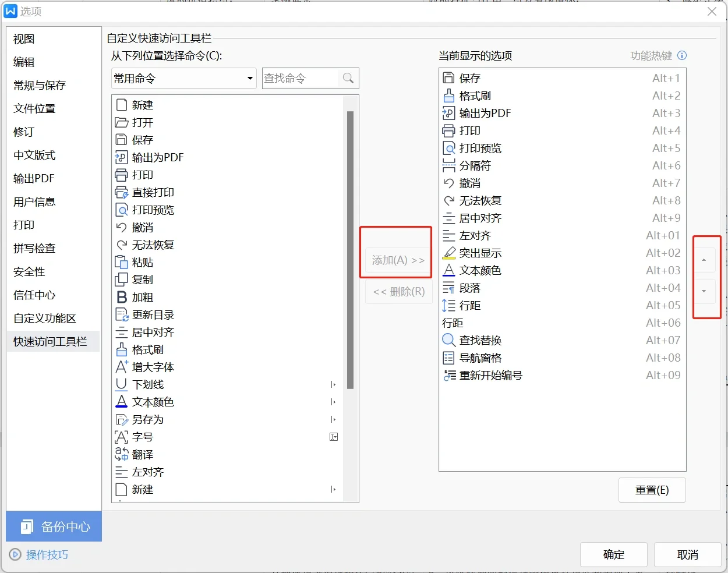
Task: Click the 打开 folder icon in the command list
Action: tap(121, 122)
